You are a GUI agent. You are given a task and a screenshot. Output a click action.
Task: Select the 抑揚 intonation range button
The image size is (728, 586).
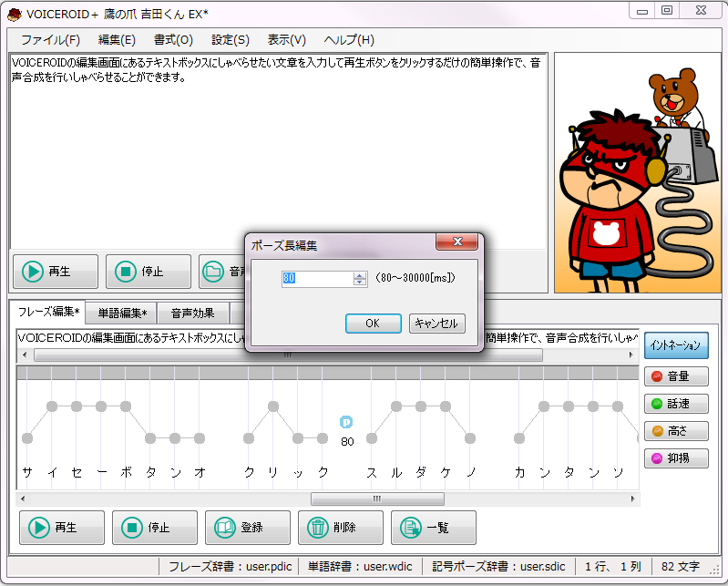(676, 458)
